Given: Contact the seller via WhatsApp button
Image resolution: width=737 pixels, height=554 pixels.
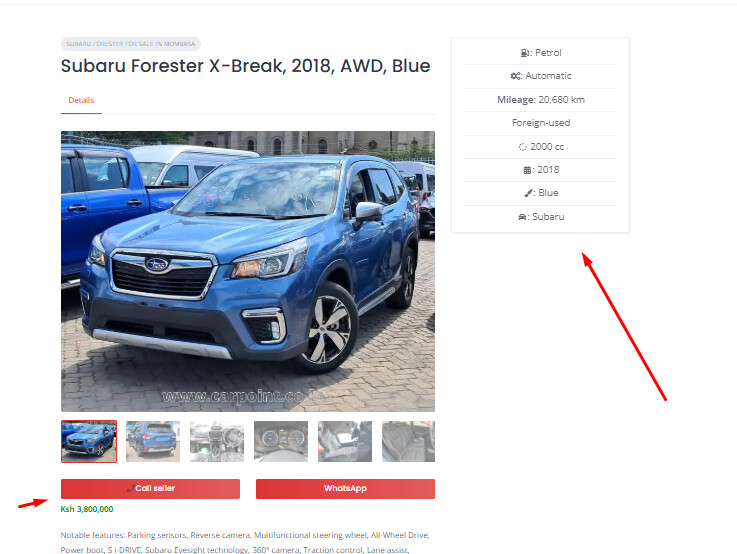Looking at the screenshot, I should [x=345, y=489].
